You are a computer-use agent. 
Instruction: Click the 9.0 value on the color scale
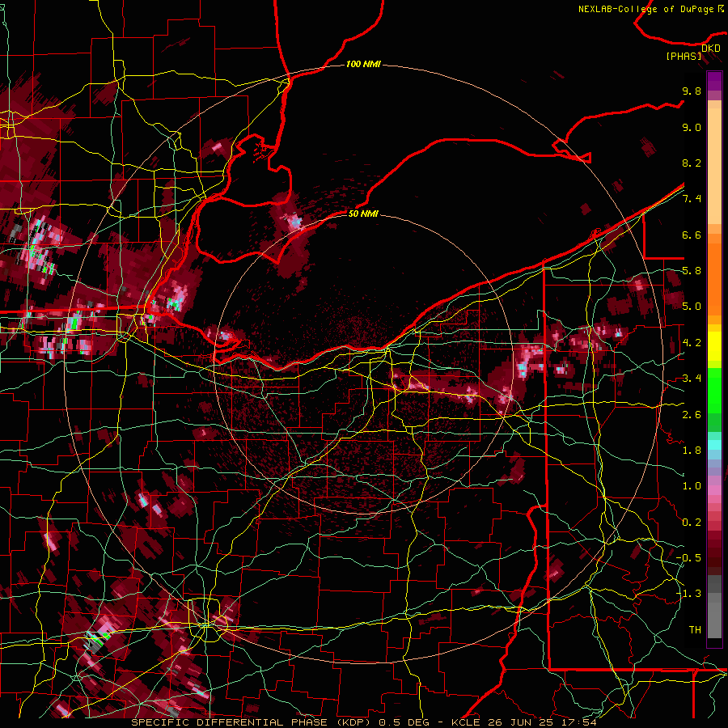[x=692, y=127]
